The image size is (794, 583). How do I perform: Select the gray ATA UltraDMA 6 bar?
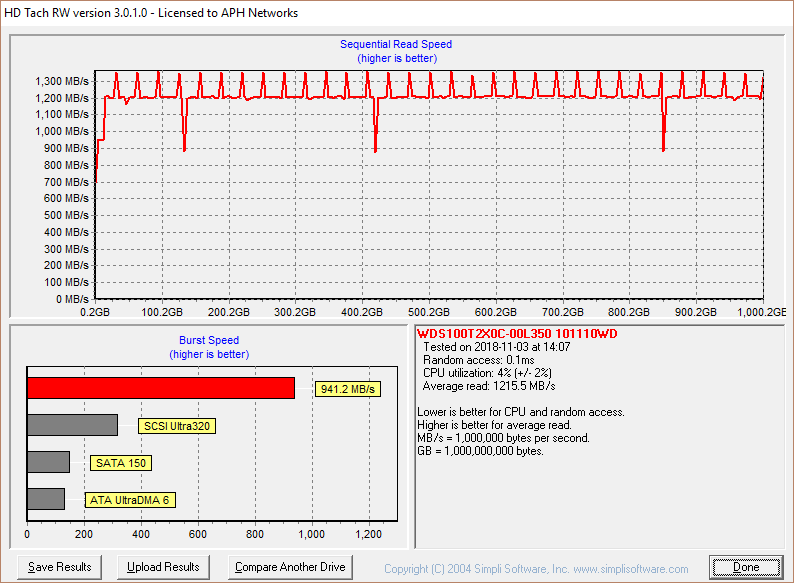(x=46, y=498)
